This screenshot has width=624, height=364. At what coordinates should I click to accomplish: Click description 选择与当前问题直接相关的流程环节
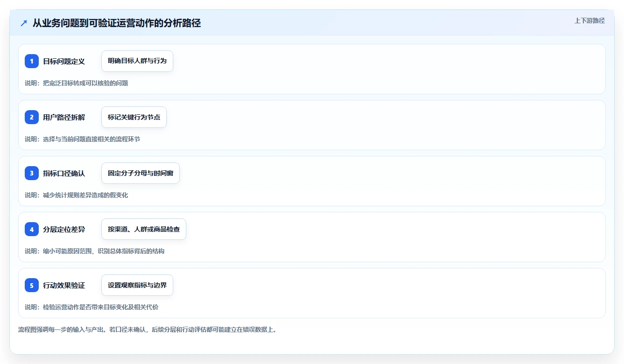(x=92, y=139)
